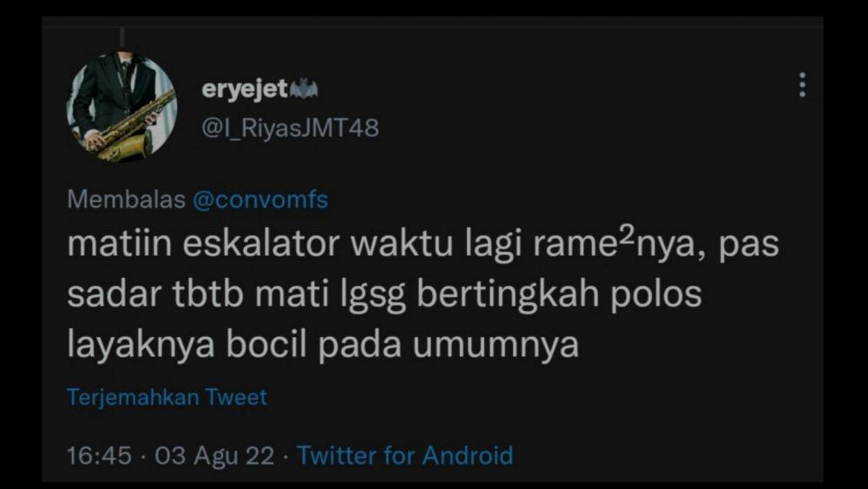Screen dimensions: 868x489
Task: Click the tweet line starting with layaknya bocil
Action: 323,345
